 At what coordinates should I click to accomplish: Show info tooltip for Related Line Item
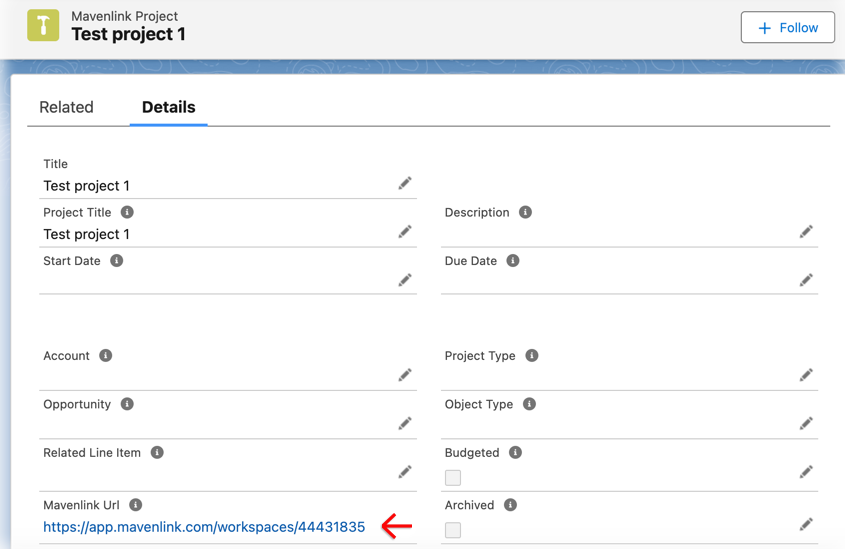tap(157, 453)
